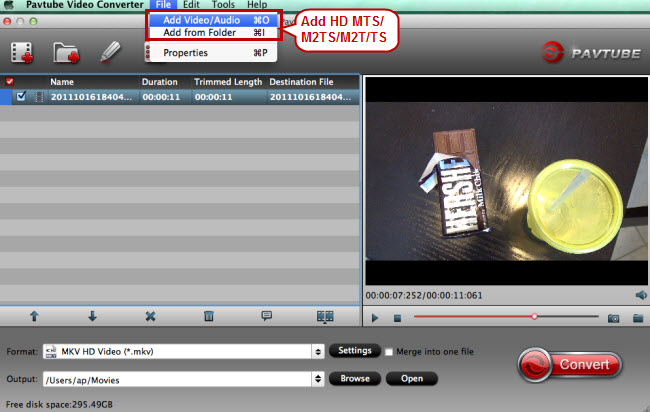Viewport: 650px width, 412px height.
Task: Click the destination file cell 2011101618404
Action: click(310, 97)
